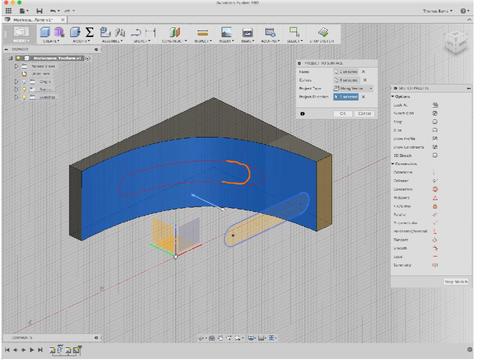480x360 pixels.
Task: Click the Stop Sketch toolbar icon
Action: click(x=323, y=32)
